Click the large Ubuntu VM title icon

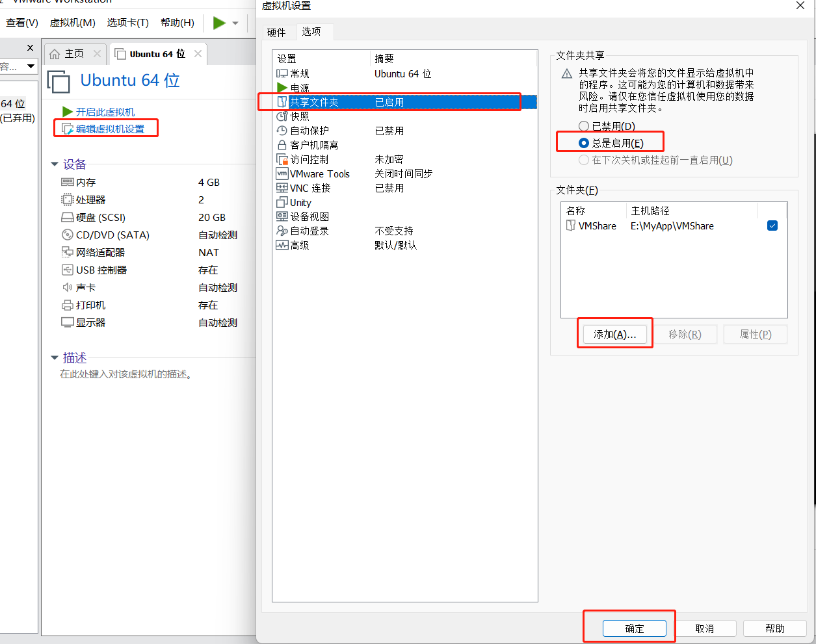point(59,82)
